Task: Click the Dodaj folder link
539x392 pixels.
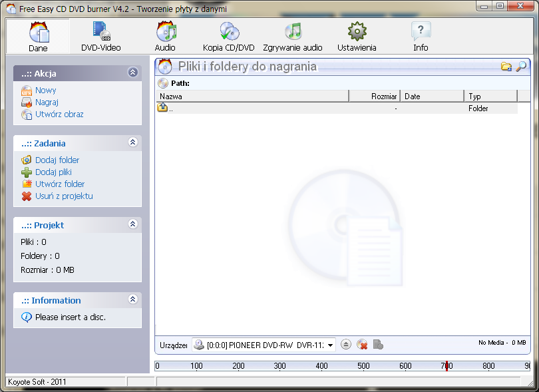Action: pyautogui.click(x=57, y=160)
